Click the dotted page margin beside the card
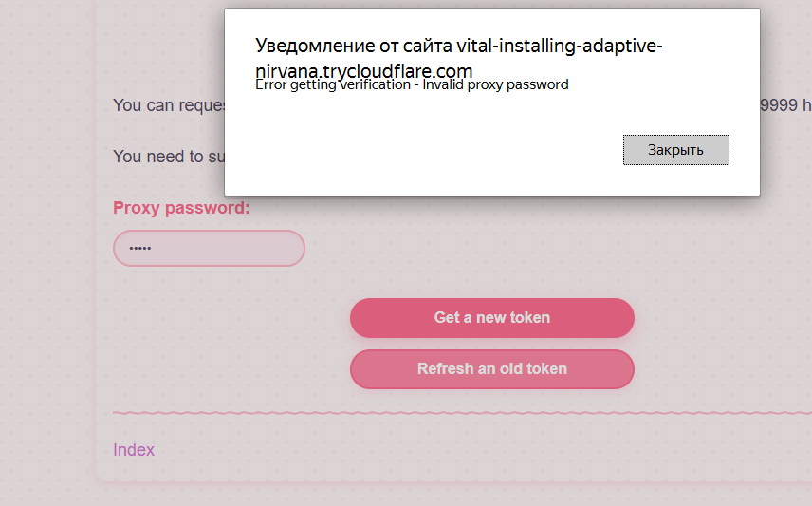The image size is (812, 506). click(x=46, y=259)
